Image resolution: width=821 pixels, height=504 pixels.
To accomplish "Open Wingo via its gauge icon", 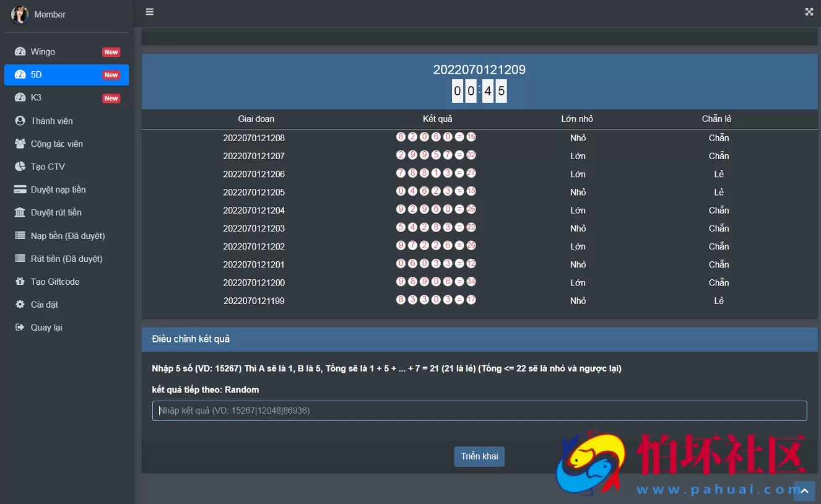I will pyautogui.click(x=20, y=52).
